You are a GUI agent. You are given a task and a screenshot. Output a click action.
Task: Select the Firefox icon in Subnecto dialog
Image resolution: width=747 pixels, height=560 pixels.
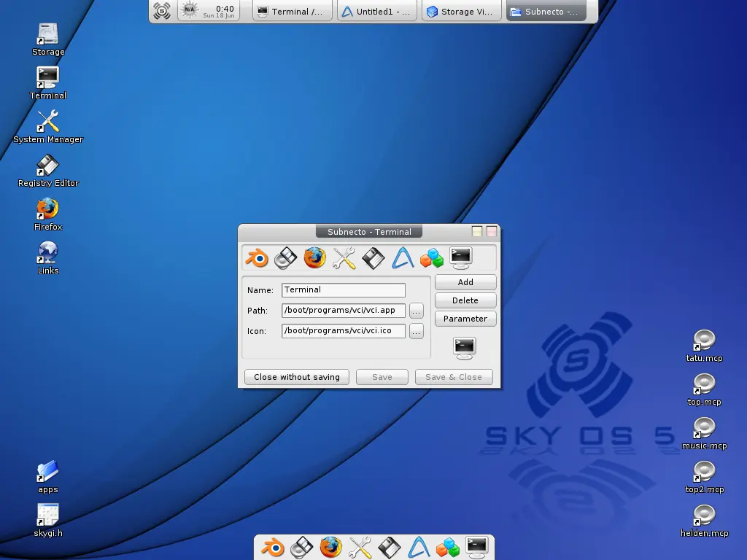coord(315,258)
